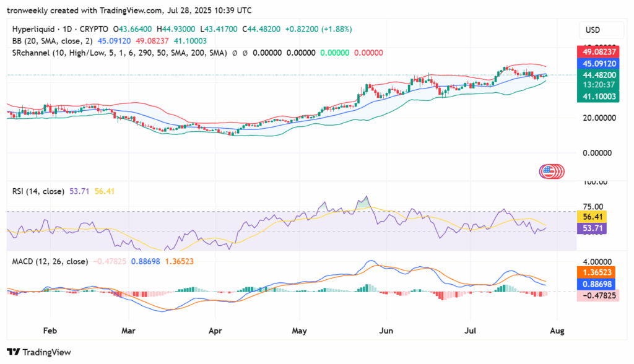Image resolution: width=634 pixels, height=364 pixels.
Task: Click the tronweekly TradingView.com attribution text
Action: pyautogui.click(x=129, y=11)
